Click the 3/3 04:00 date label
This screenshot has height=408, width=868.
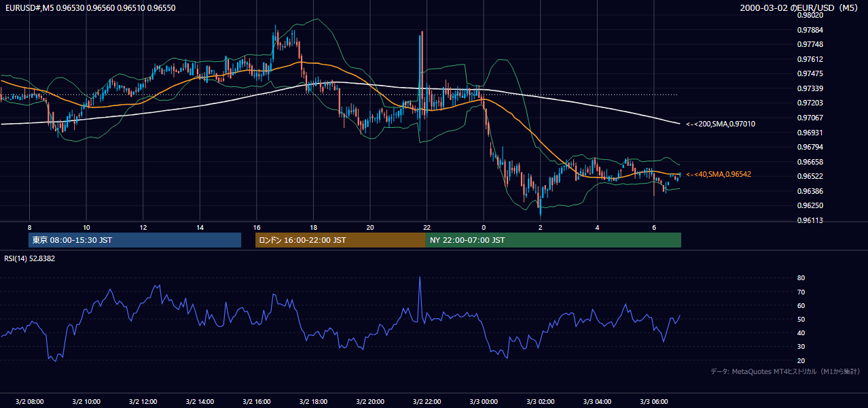coord(597,402)
